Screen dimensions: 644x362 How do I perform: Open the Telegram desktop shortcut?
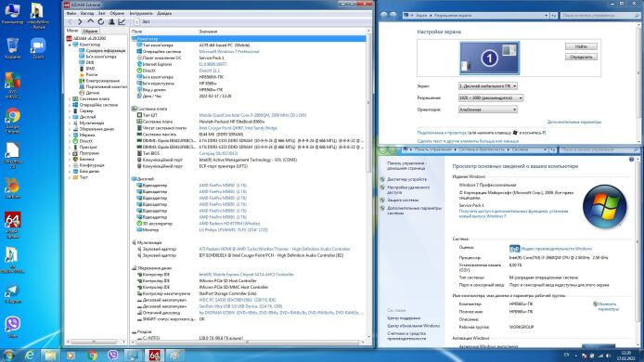12,293
